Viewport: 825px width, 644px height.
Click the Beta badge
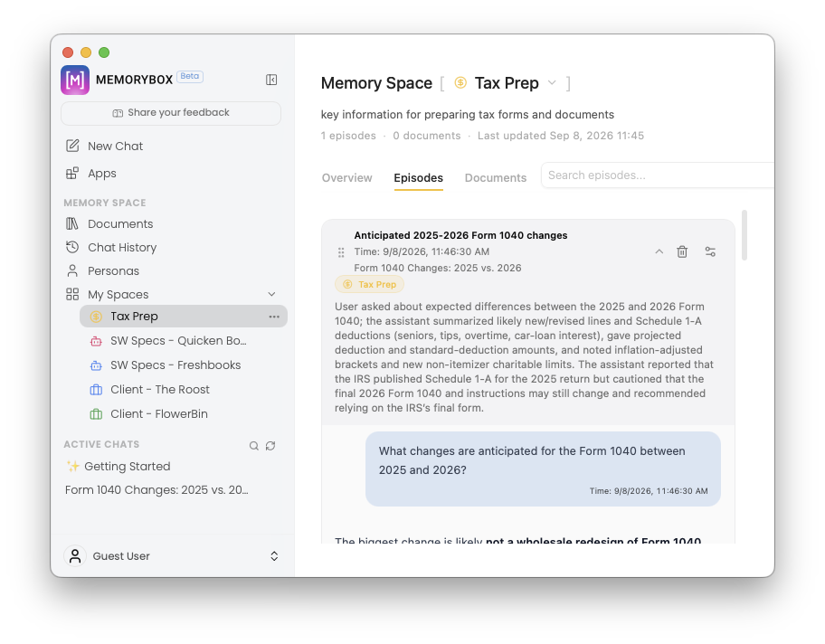(190, 76)
